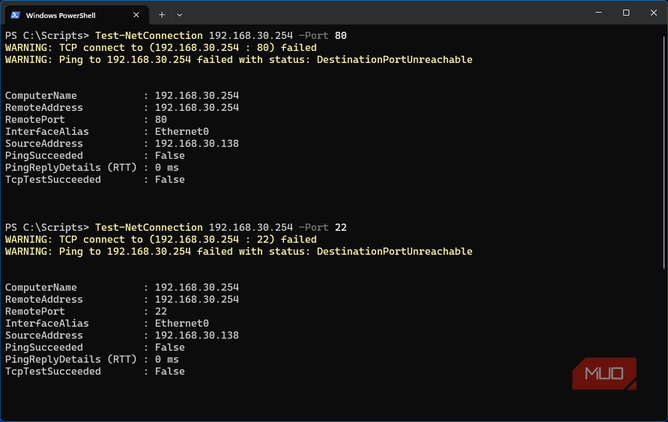Click the first 'DestinationPortUnreachable' ping warning line

click(x=239, y=60)
